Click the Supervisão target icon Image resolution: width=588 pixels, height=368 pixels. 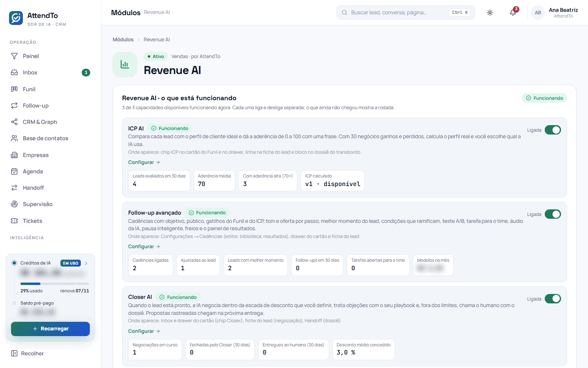[14, 204]
